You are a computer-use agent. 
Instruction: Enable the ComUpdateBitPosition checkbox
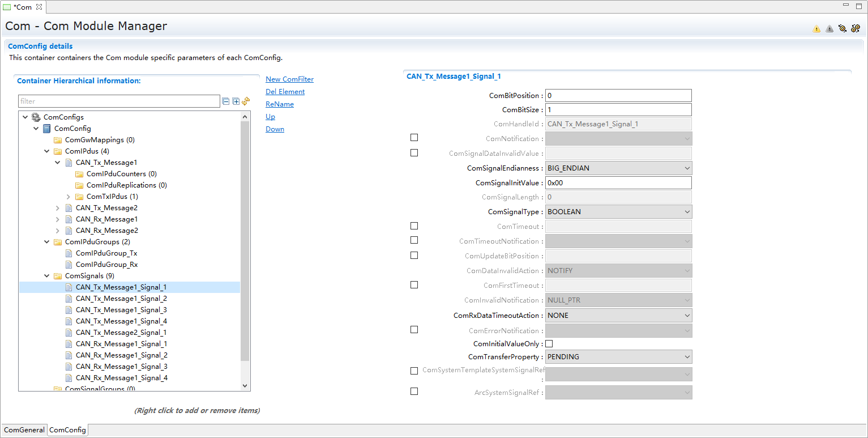[414, 255]
